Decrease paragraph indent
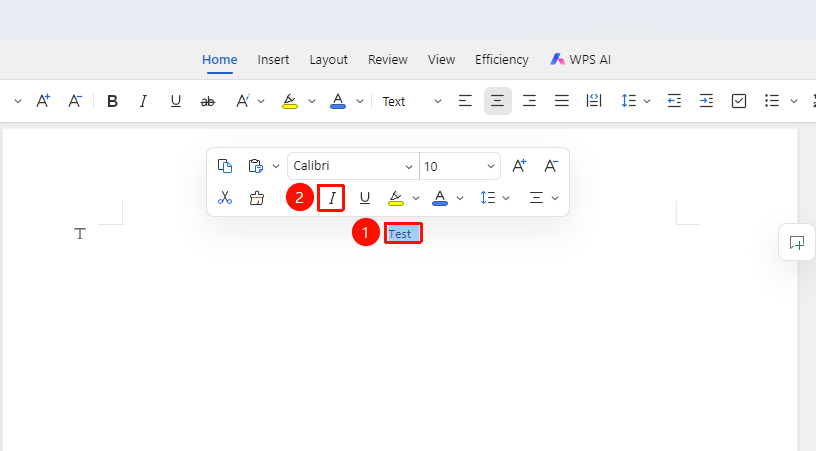Viewport: 816px width, 451px height. click(x=674, y=101)
